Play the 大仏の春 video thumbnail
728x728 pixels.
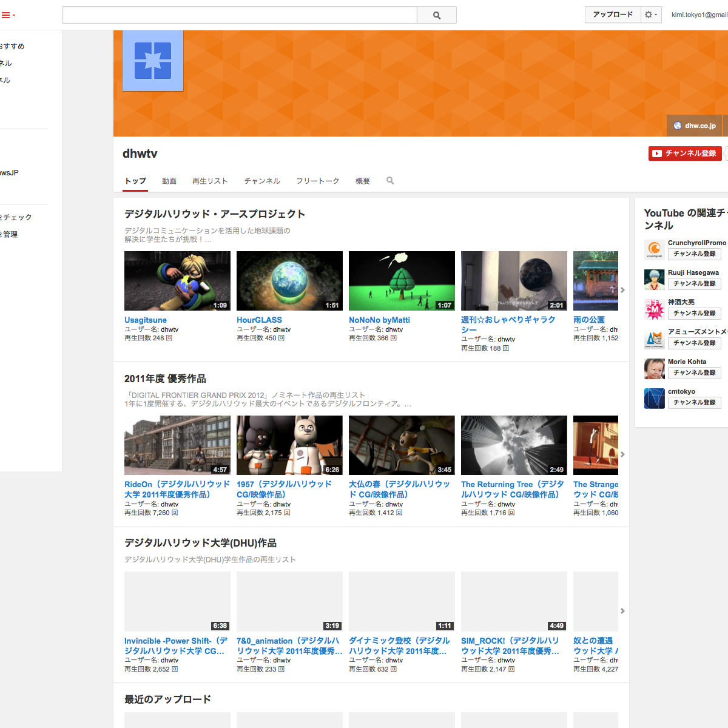pos(402,445)
